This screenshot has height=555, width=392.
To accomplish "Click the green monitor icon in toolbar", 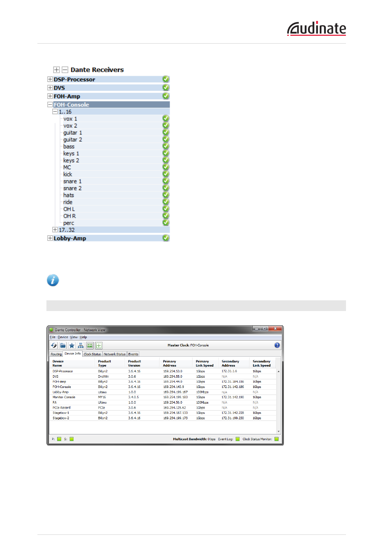I will click(90, 346).
